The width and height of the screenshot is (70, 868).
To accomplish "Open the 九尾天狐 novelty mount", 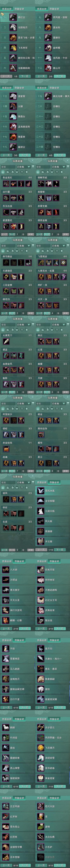I will point(40,511).
